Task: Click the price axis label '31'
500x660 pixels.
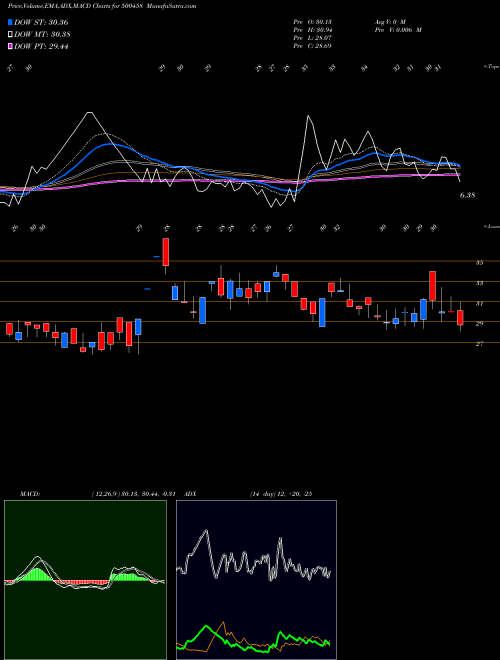Action: coord(479,303)
